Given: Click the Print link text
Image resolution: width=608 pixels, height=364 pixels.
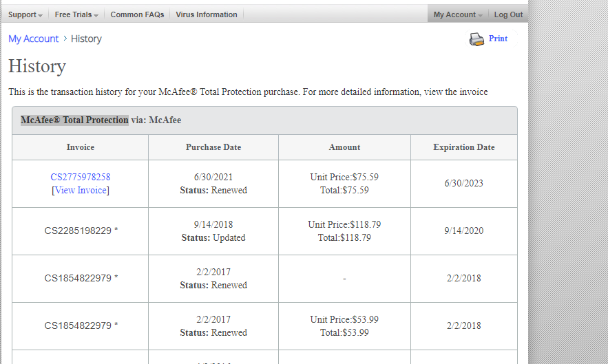Looking at the screenshot, I should 498,39.
